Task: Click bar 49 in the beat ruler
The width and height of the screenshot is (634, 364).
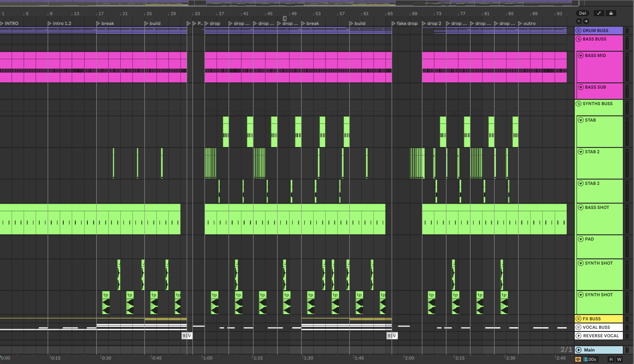Action: pyautogui.click(x=294, y=14)
